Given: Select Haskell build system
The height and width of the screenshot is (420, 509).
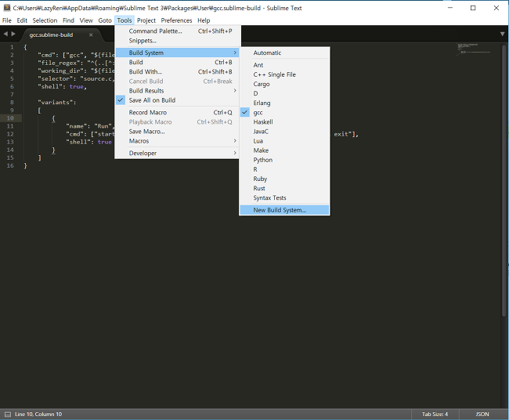Looking at the screenshot, I should tap(284, 121).
